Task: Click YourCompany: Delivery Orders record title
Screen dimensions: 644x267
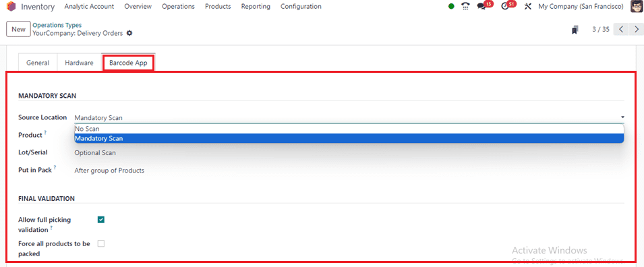Action: [x=78, y=33]
